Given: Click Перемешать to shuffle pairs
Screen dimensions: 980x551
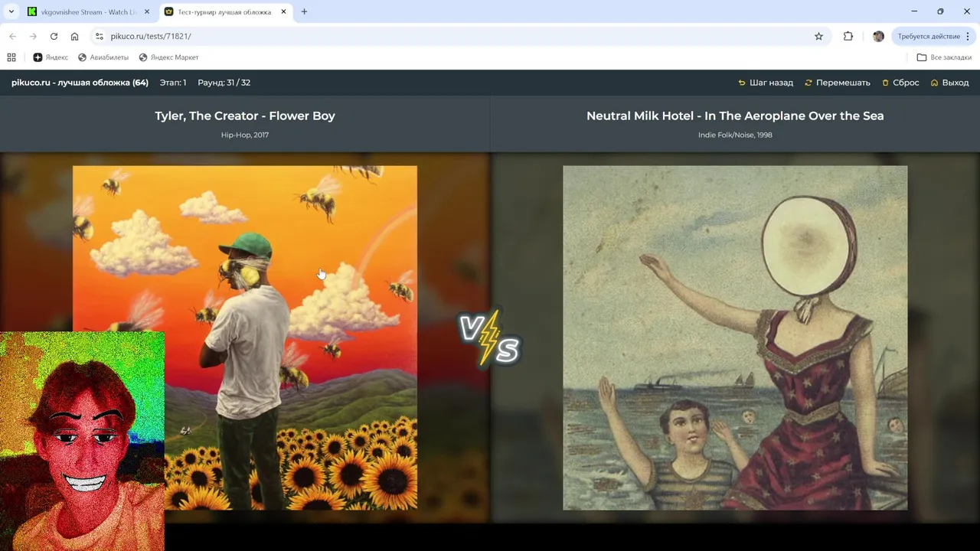Looking at the screenshot, I should (837, 83).
